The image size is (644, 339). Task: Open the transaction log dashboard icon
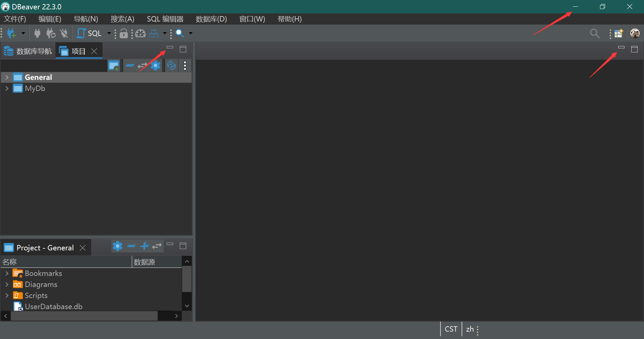coord(140,34)
